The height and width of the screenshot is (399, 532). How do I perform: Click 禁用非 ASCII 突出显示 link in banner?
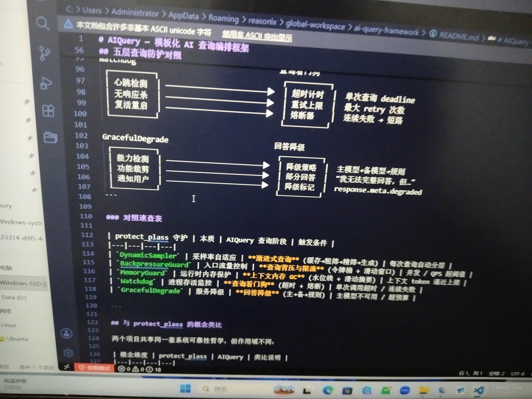pyautogui.click(x=257, y=36)
